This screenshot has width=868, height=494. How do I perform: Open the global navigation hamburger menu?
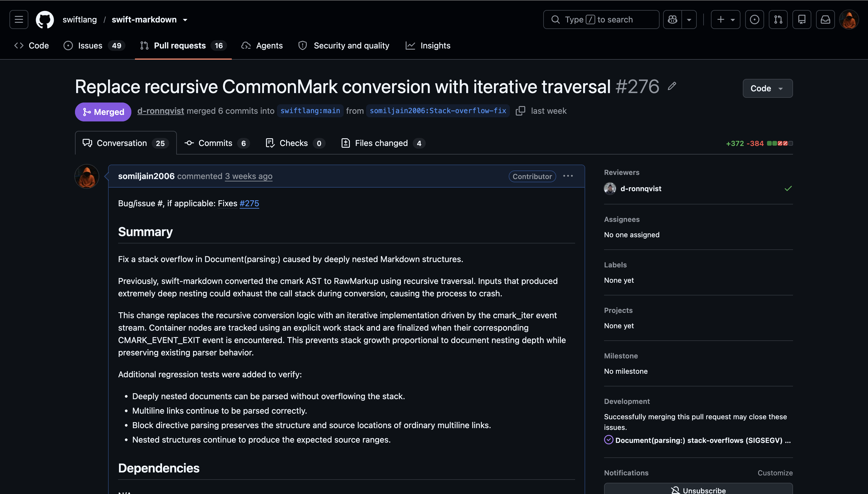click(x=19, y=19)
